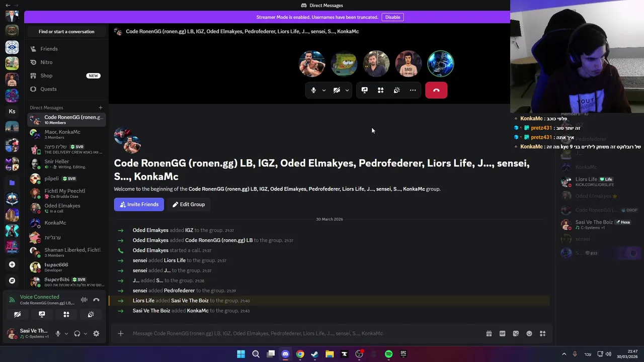Image resolution: width=644 pixels, height=362 pixels.
Task: Toggle noise suppression in voice panel
Action: [84, 300]
